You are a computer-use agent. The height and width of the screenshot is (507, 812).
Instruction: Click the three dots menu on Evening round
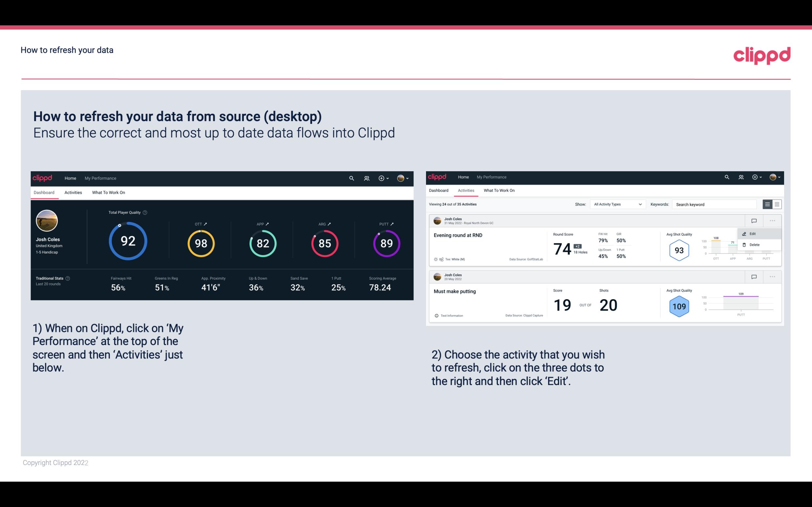[x=772, y=220]
